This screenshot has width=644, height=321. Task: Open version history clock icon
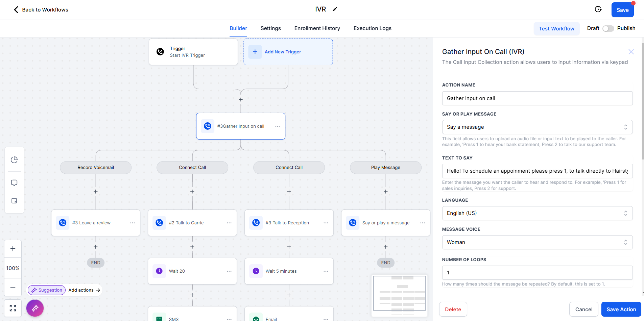pos(598,9)
